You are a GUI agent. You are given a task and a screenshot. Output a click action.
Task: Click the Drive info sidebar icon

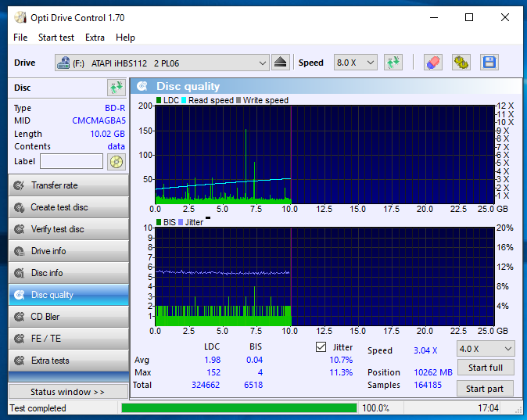pos(20,251)
